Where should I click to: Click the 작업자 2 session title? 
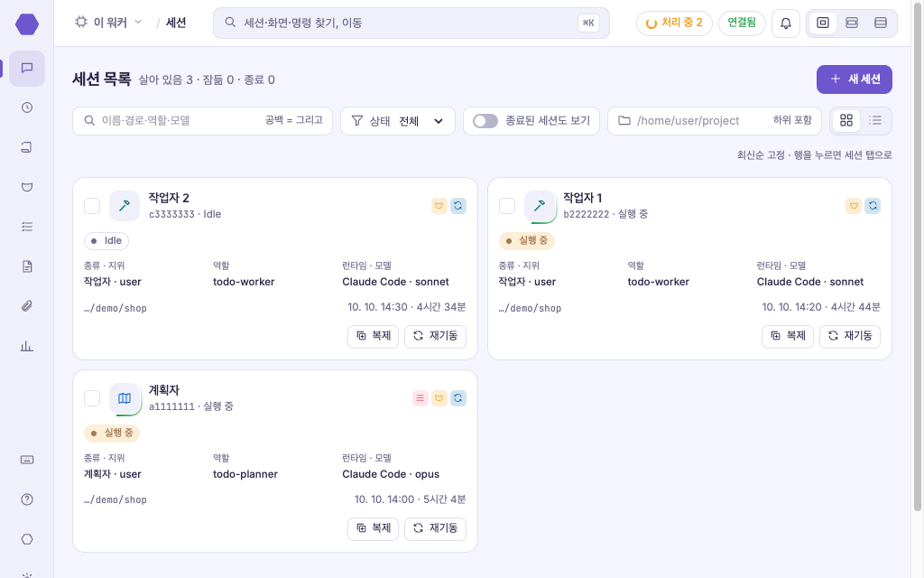pyautogui.click(x=169, y=198)
